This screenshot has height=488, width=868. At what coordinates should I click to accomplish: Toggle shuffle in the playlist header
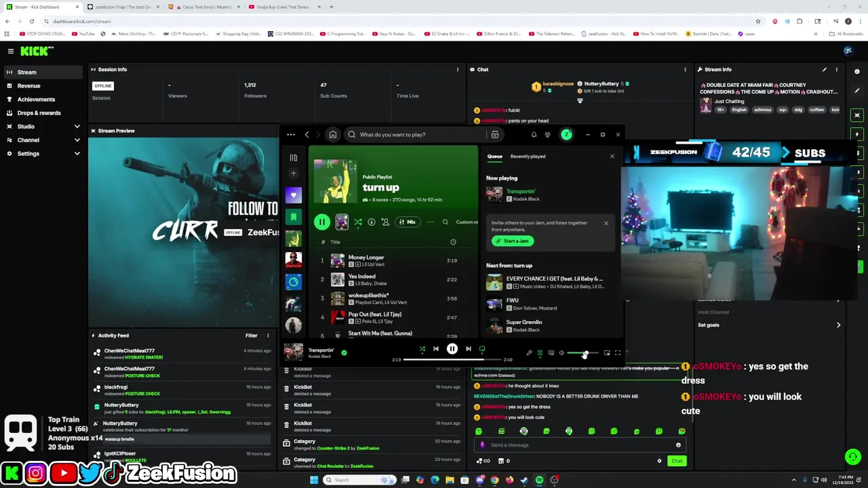tap(358, 222)
